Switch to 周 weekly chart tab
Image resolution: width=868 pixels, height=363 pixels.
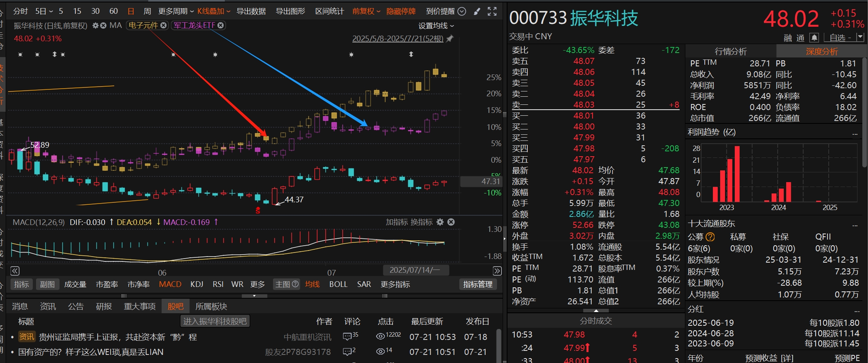coord(147,11)
